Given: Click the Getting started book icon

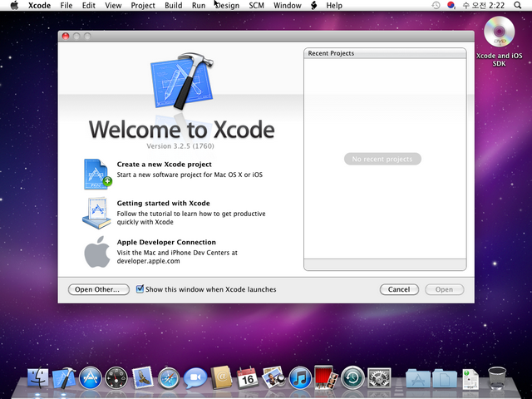Looking at the screenshot, I should (x=96, y=214).
